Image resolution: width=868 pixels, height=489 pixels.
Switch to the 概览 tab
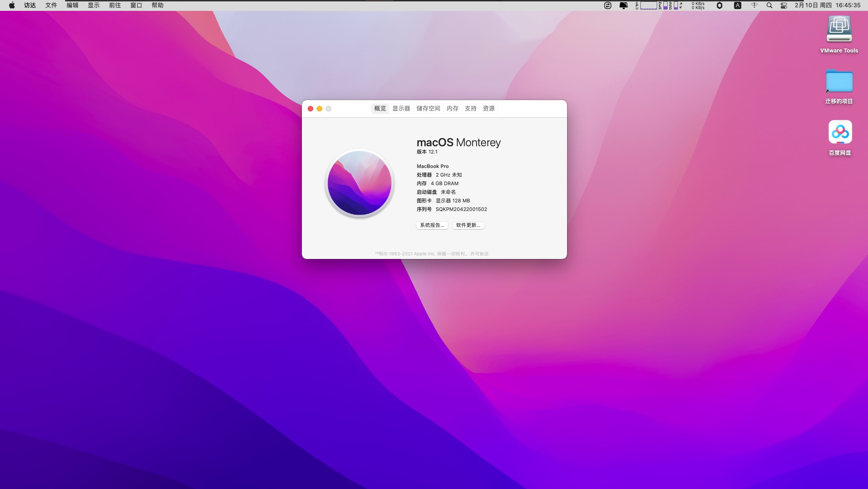point(380,109)
